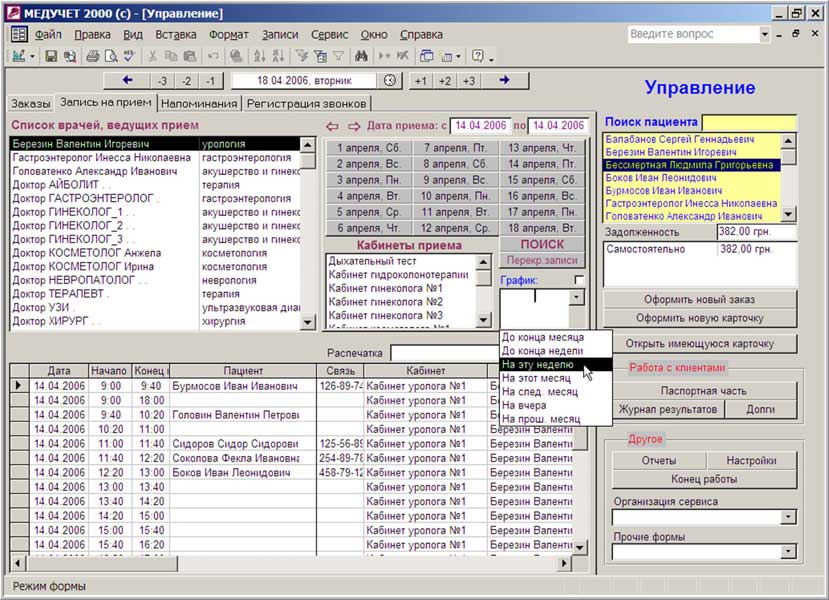Screen dimensions: 829x600
Task: Click the Copy toolbar icon
Action: pyautogui.click(x=171, y=56)
